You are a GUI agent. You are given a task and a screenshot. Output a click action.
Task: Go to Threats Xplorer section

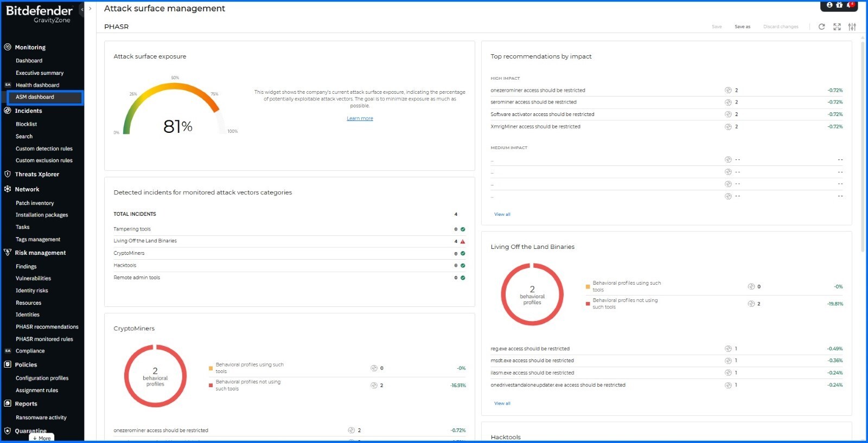pos(37,175)
